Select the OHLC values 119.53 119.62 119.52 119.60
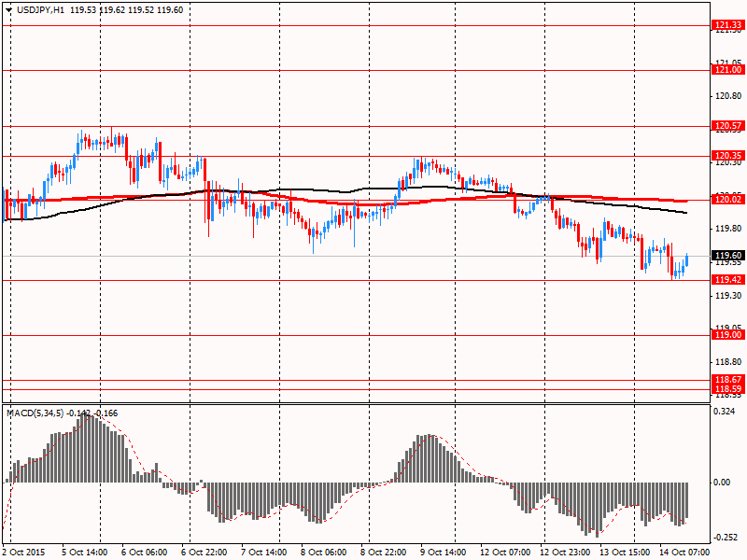Viewport: 747px width, 560px height. [126, 10]
